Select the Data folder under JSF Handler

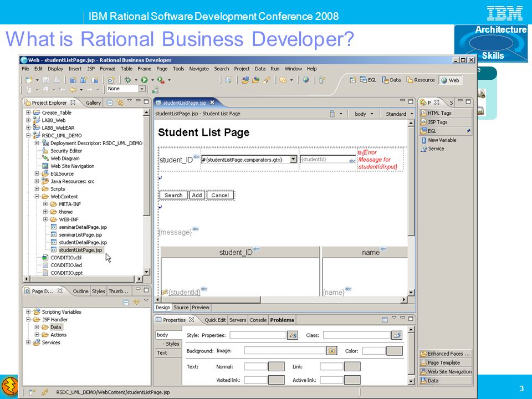pos(55,327)
